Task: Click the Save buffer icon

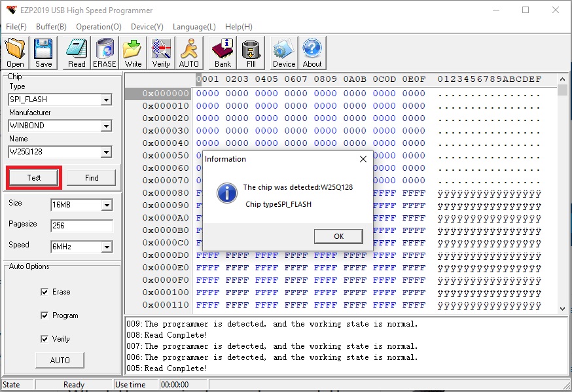Action: click(x=42, y=52)
